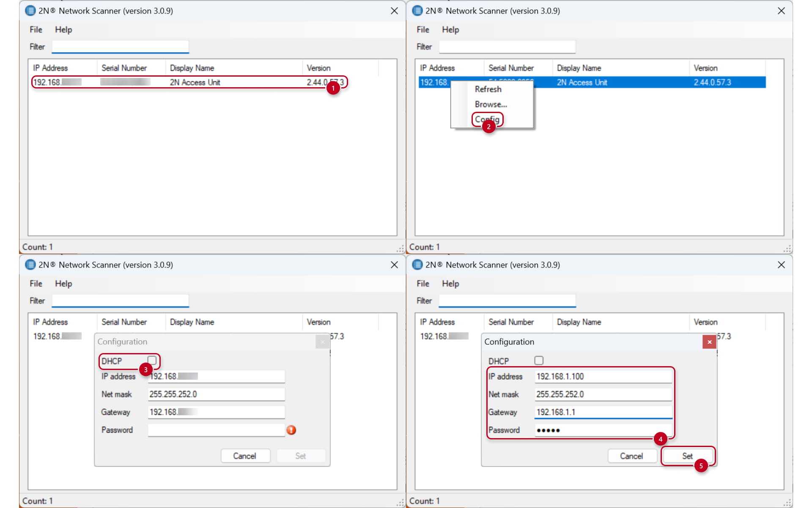Toggle the DHCP checkbox in the bottom-left Configuration dialog
The image size is (812, 508).
[152, 360]
